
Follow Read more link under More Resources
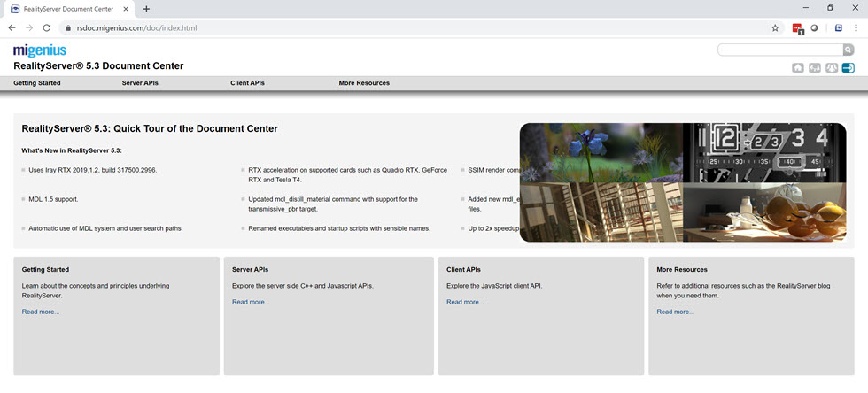675,312
